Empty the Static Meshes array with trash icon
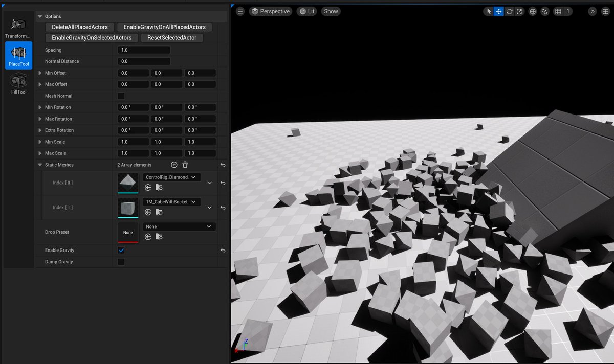Image resolution: width=614 pixels, height=364 pixels. tap(185, 165)
